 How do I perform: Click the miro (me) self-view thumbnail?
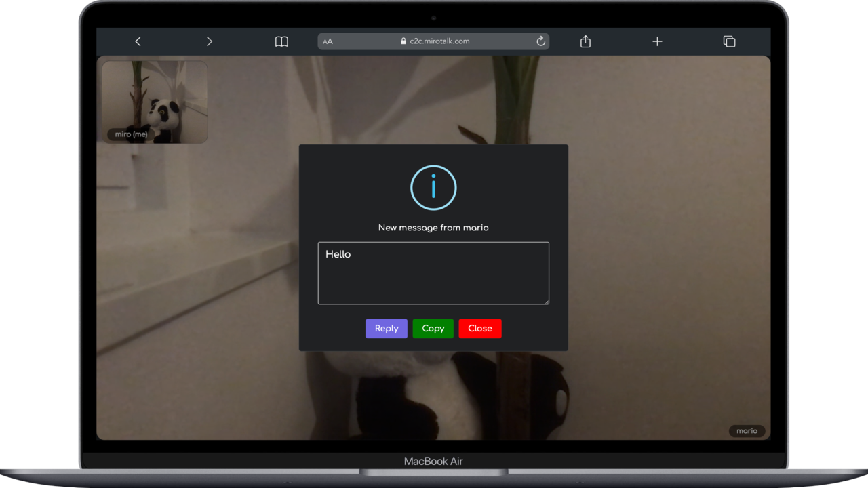155,102
